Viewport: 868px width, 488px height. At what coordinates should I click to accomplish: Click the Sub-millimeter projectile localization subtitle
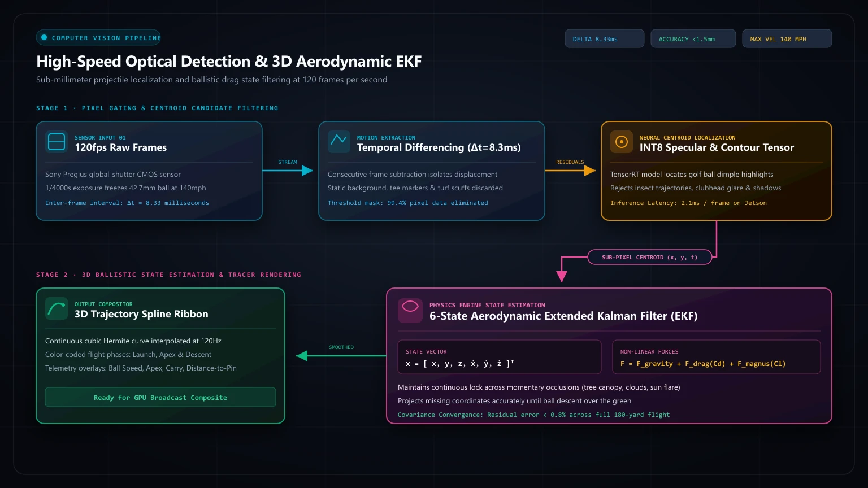(x=212, y=80)
